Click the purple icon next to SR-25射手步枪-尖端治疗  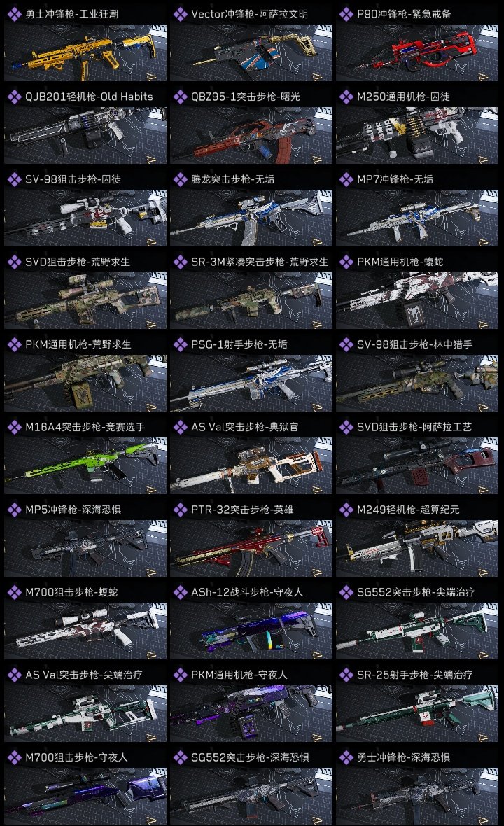(x=346, y=674)
